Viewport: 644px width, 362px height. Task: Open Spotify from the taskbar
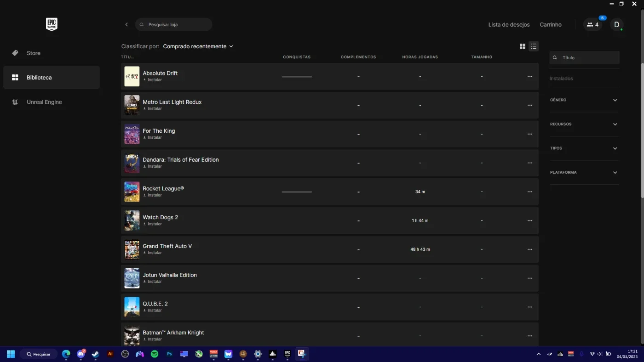click(x=155, y=354)
